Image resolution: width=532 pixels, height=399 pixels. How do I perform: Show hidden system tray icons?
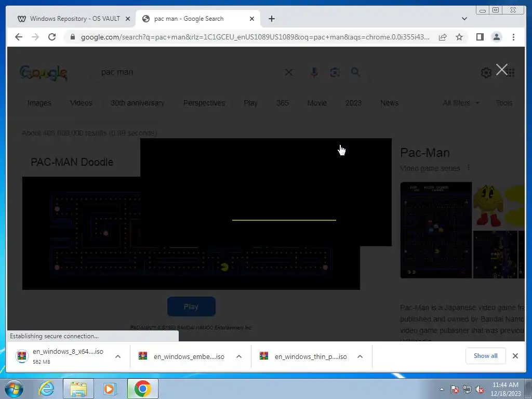pos(442,389)
